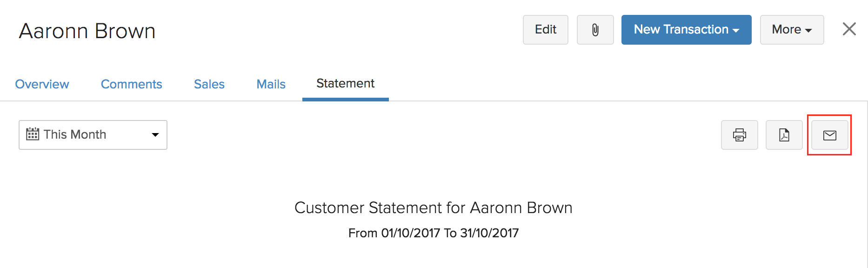The height and width of the screenshot is (268, 868).
Task: Switch to the Overview tab
Action: click(42, 84)
